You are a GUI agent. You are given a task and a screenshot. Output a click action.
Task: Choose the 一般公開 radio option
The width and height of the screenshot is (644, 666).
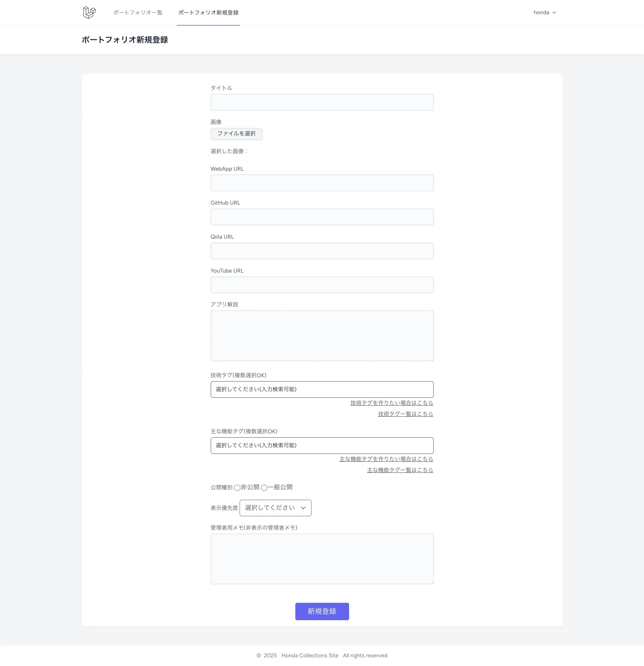pos(264,488)
